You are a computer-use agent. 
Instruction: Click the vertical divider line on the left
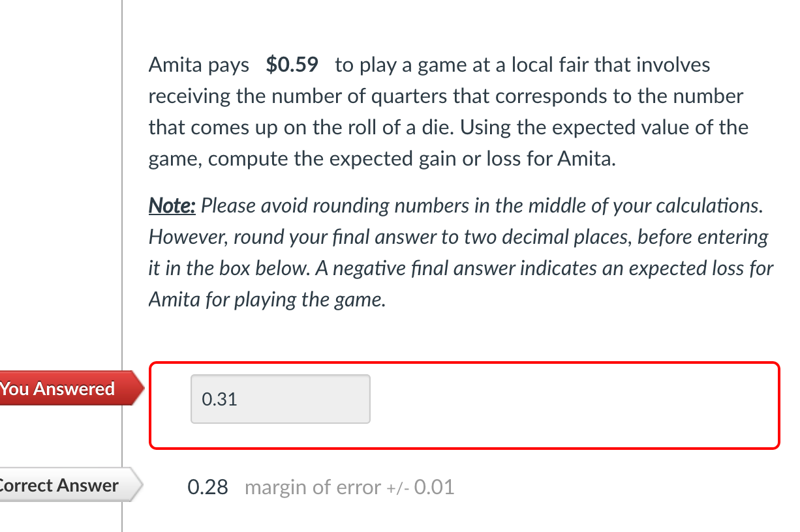[x=123, y=261]
